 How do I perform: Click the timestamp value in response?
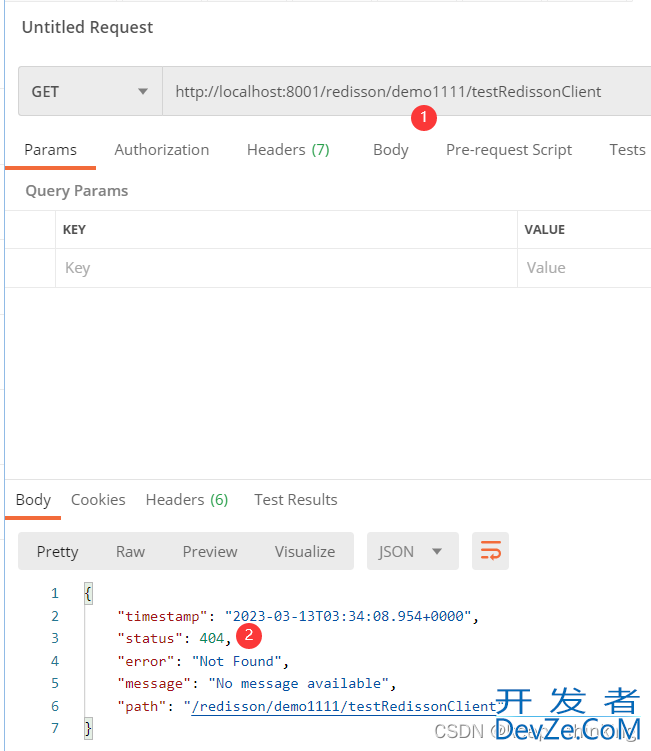coord(348,616)
